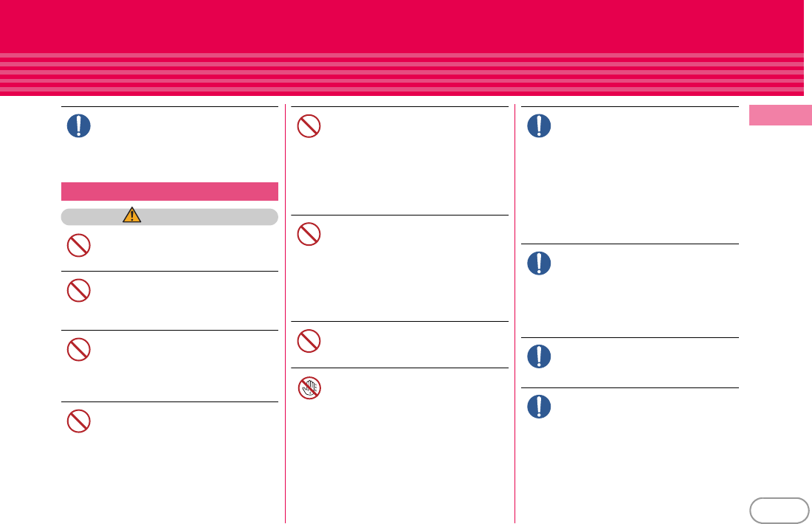Image resolution: width=812 pixels, height=524 pixels.
Task: Choose third prohibition icon in the left column
Action: point(79,350)
